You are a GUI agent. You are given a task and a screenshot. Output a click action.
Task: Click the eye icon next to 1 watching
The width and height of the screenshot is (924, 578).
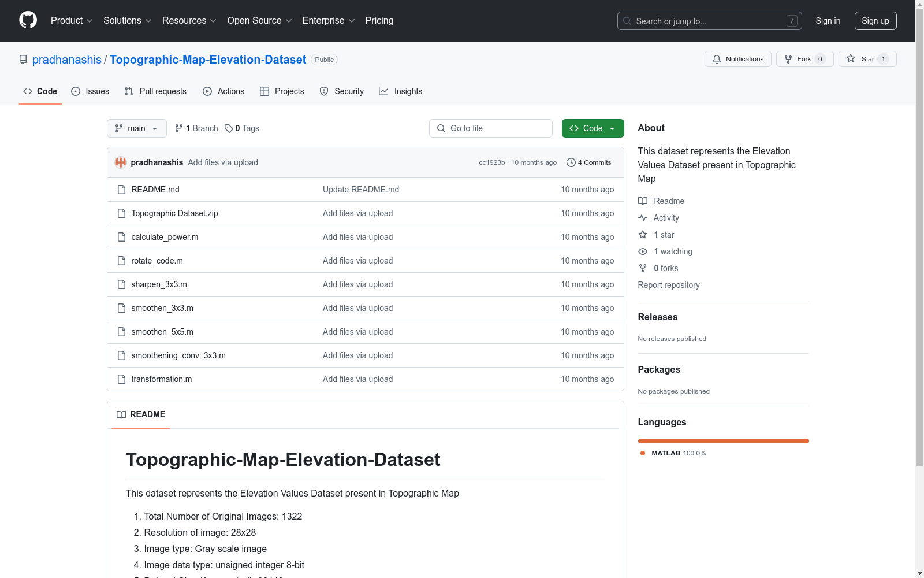pyautogui.click(x=643, y=251)
